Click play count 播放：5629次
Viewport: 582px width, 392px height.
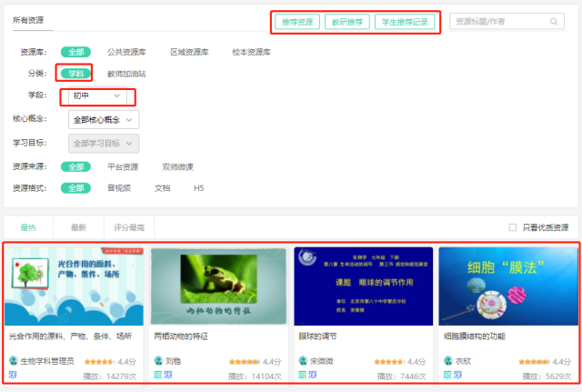(547, 377)
